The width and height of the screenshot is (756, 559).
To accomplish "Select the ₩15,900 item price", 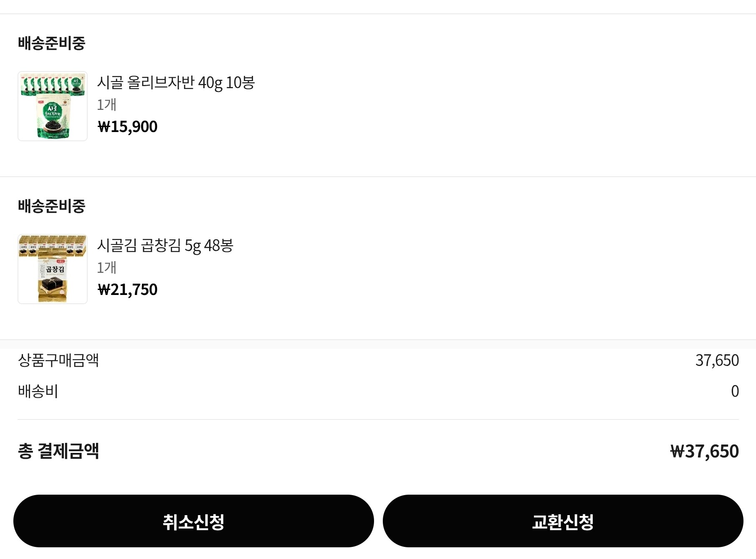I will click(127, 127).
